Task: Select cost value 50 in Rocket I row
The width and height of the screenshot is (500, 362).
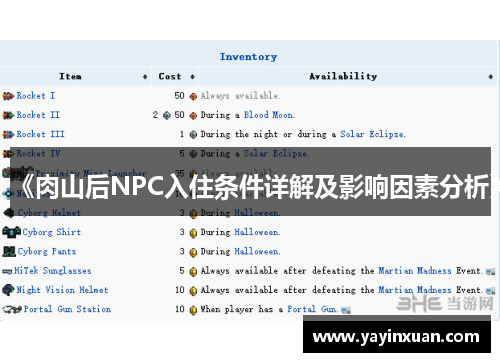Action: [179, 96]
